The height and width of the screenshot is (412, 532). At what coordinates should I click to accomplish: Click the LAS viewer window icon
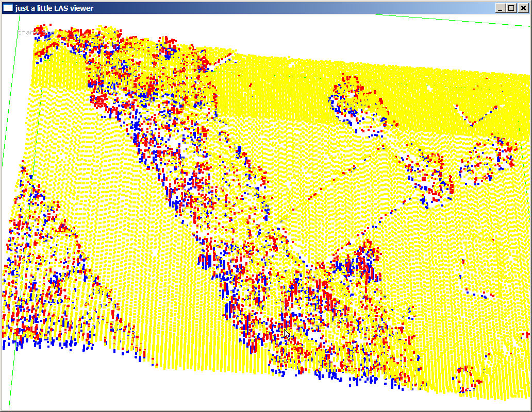[x=8, y=8]
